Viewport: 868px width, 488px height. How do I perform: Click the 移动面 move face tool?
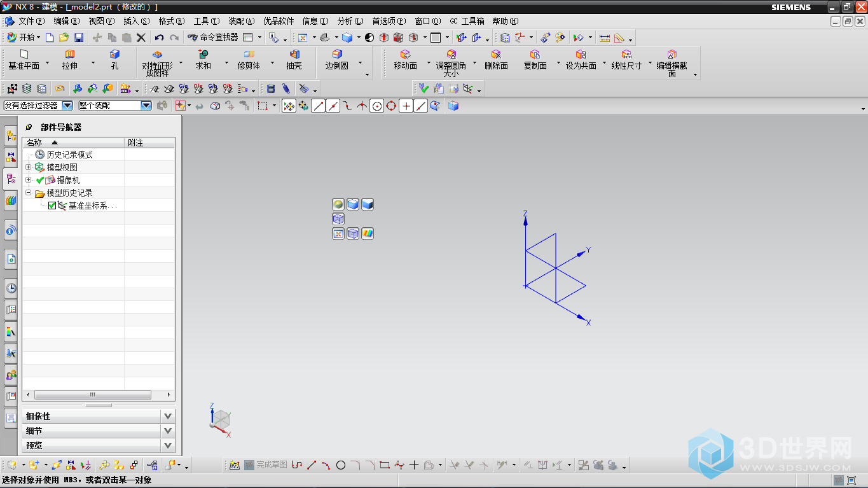tap(405, 60)
